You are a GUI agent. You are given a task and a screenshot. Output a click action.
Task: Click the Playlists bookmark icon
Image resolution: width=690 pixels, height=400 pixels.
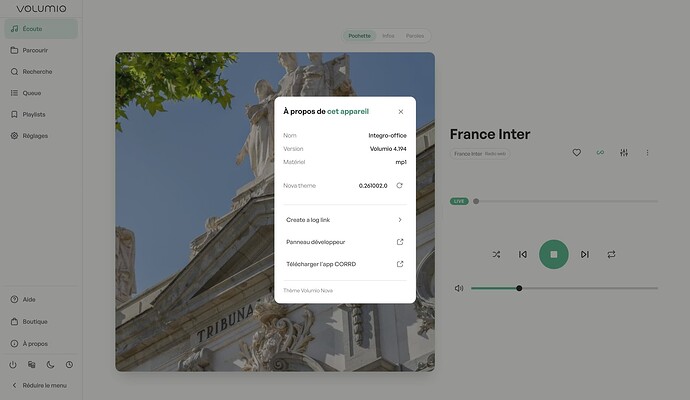coord(15,114)
